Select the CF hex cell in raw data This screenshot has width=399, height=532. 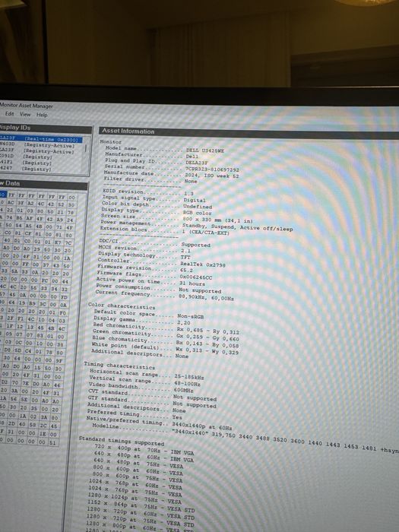[x=28, y=234]
